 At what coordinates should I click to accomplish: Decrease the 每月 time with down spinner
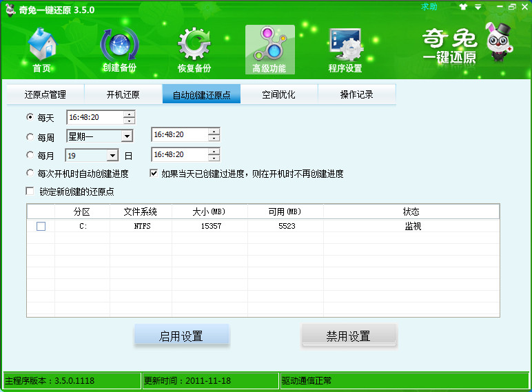214,158
